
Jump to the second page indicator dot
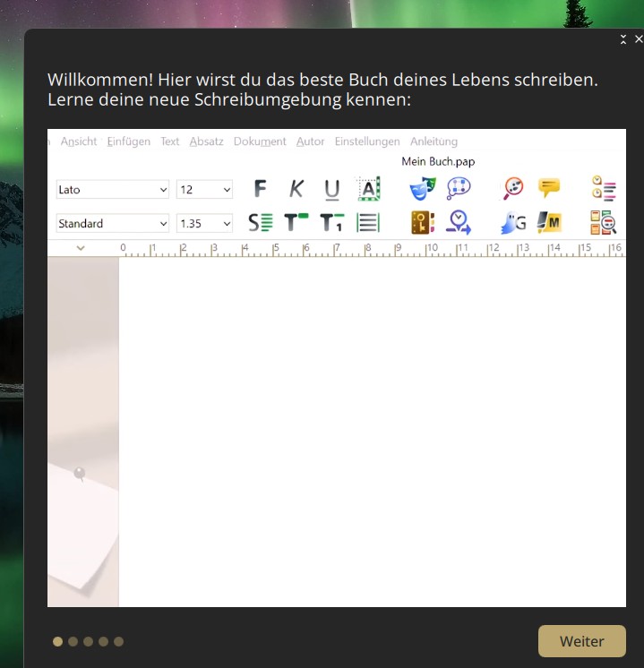coord(73,641)
